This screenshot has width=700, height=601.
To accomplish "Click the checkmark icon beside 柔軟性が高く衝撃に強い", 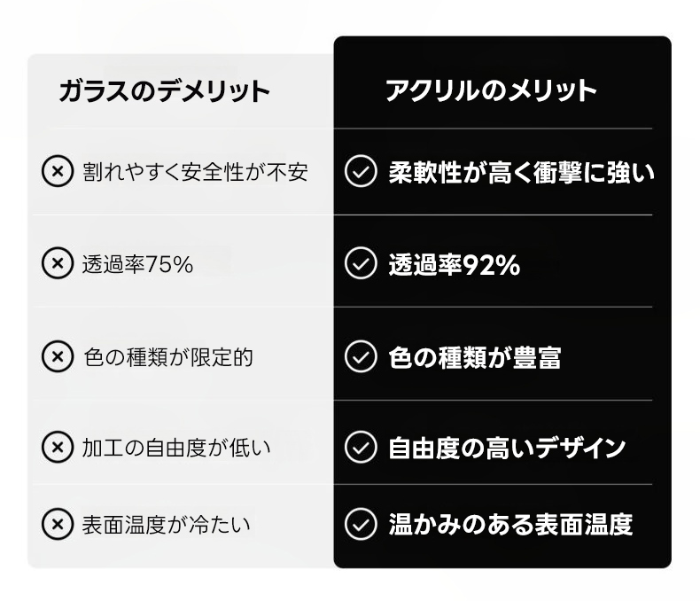I will click(x=360, y=171).
